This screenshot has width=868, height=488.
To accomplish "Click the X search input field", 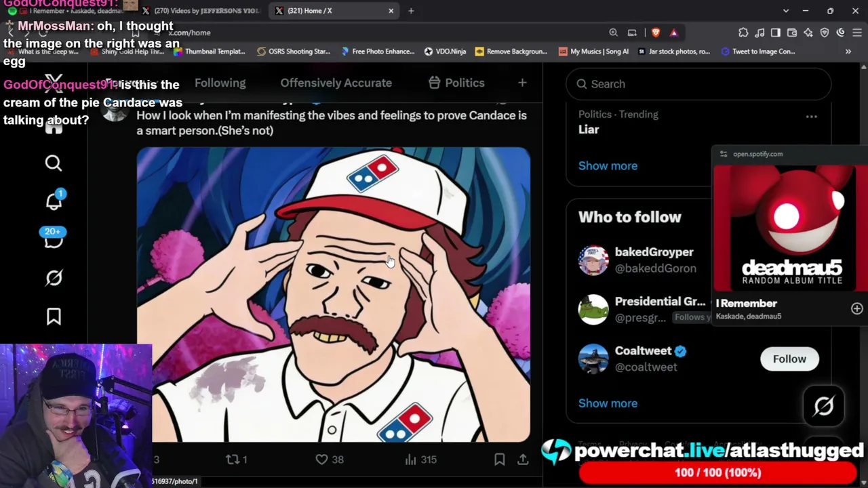I will [698, 84].
